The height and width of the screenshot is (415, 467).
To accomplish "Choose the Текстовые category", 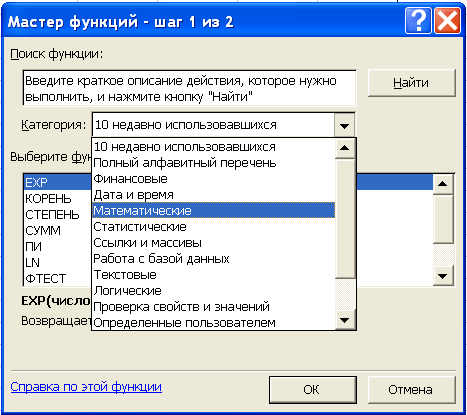I will [x=213, y=275].
